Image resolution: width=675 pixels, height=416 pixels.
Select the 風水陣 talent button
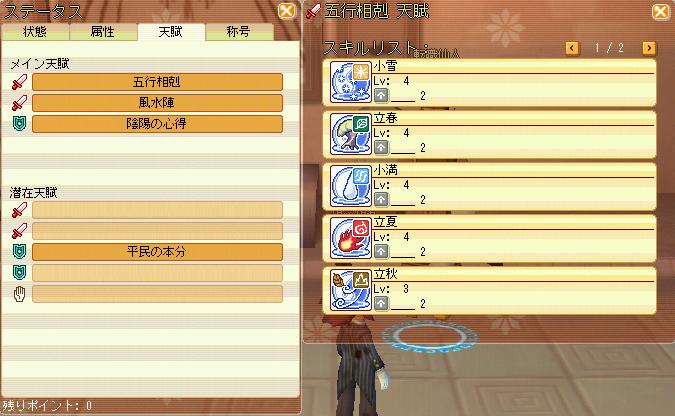[x=157, y=103]
